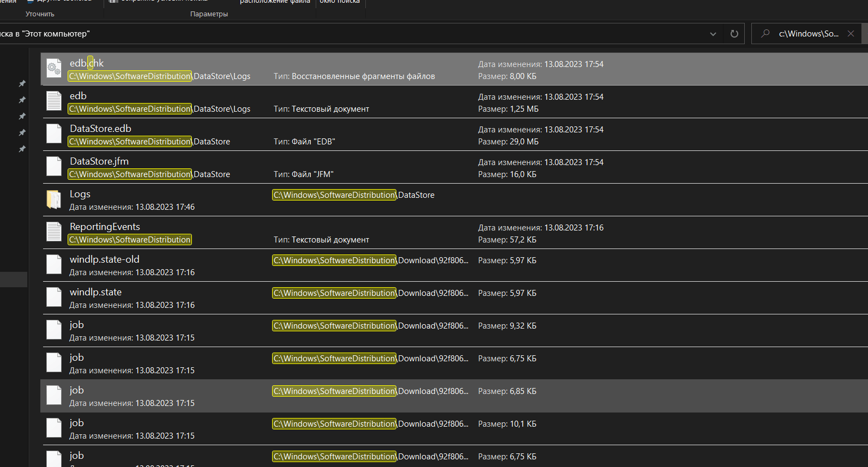The width and height of the screenshot is (868, 467).
Task: Clear the search box text
Action: click(x=851, y=34)
